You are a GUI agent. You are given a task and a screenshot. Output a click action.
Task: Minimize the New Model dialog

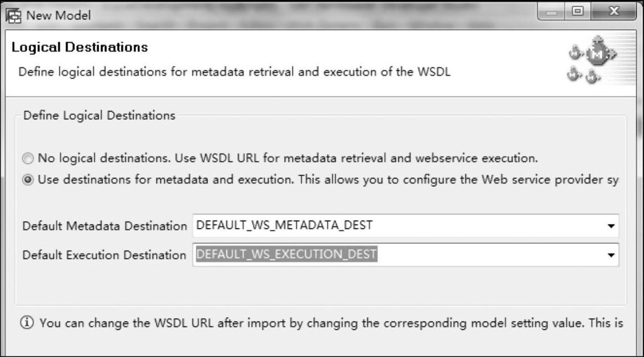point(551,12)
